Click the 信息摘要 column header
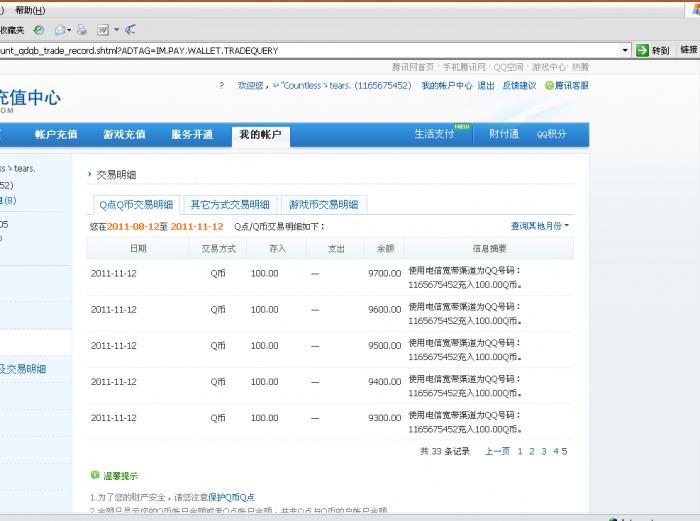700x521 pixels. [489, 249]
